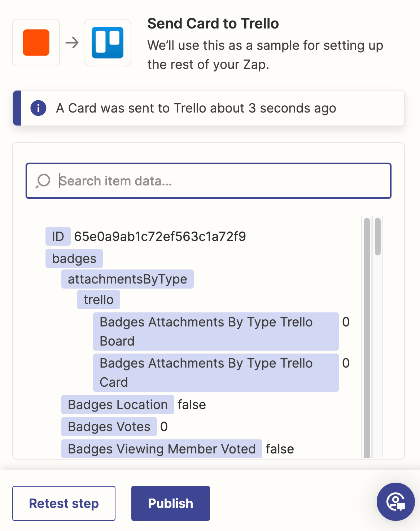This screenshot has height=531, width=420.
Task: Click the Retest step button
Action: tap(64, 503)
